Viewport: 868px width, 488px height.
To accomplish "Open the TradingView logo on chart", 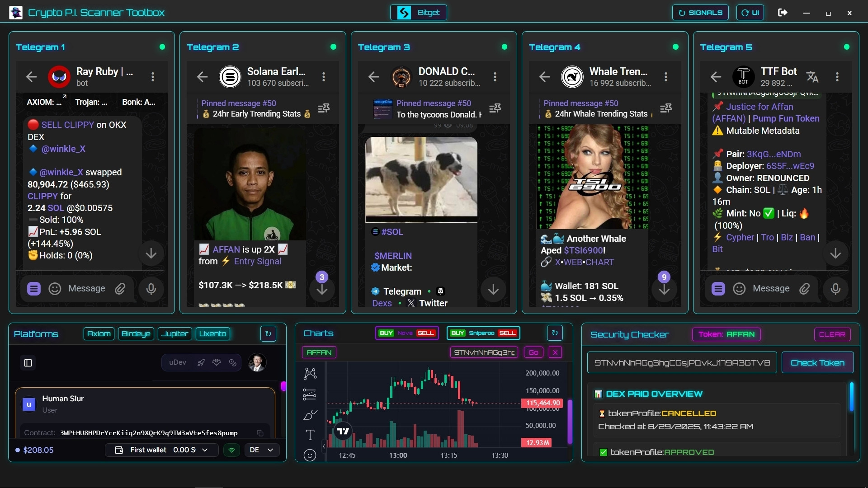I will tap(343, 431).
